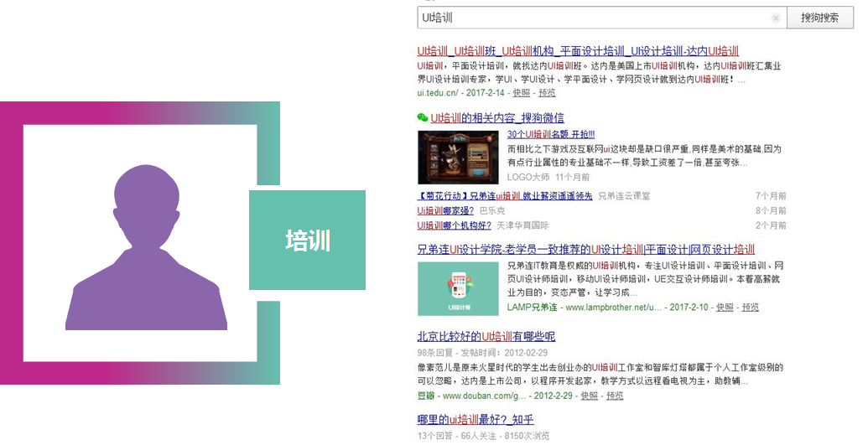This screenshot has width=868, height=445.
Task: Click the 巴乐克 source text
Action: coord(492,211)
